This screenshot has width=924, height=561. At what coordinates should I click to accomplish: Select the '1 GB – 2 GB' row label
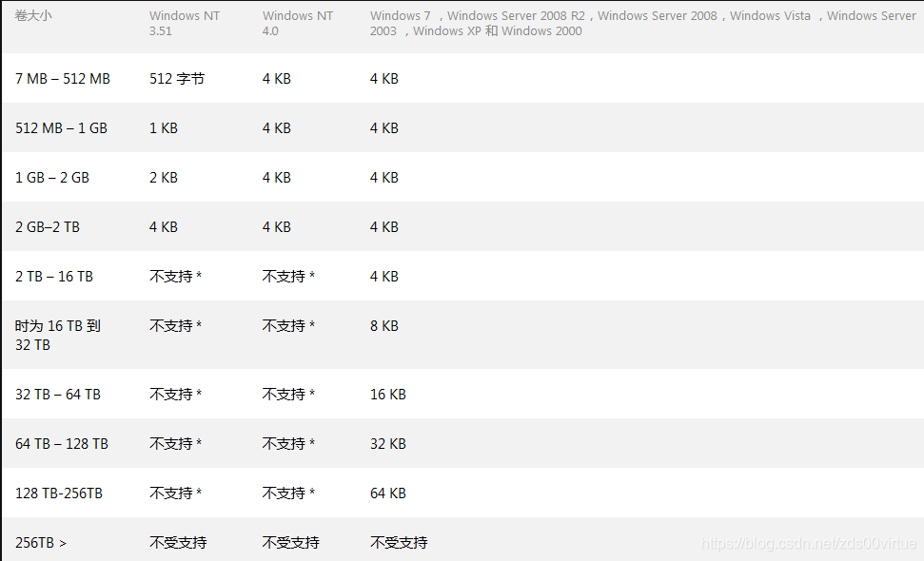[x=52, y=177]
